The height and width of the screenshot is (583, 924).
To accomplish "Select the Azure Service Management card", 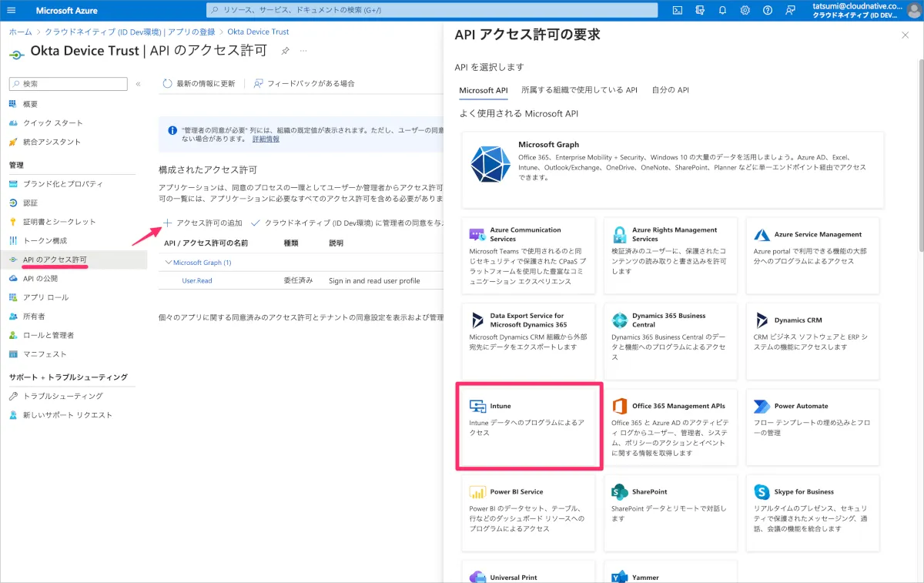I will click(x=812, y=255).
